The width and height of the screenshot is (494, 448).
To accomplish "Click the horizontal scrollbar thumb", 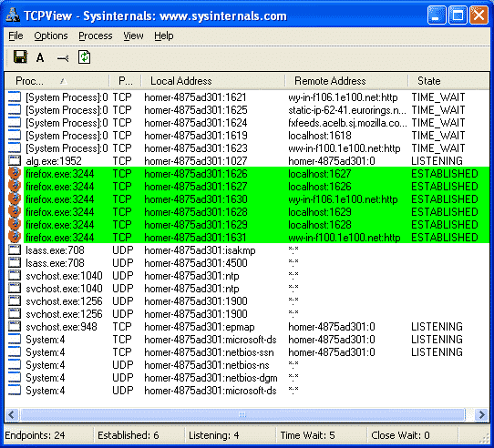I will click(x=242, y=414).
